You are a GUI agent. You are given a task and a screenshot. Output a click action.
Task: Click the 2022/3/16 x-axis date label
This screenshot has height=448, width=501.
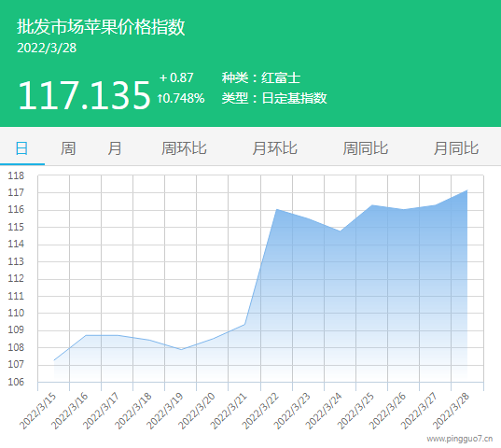tap(70, 412)
